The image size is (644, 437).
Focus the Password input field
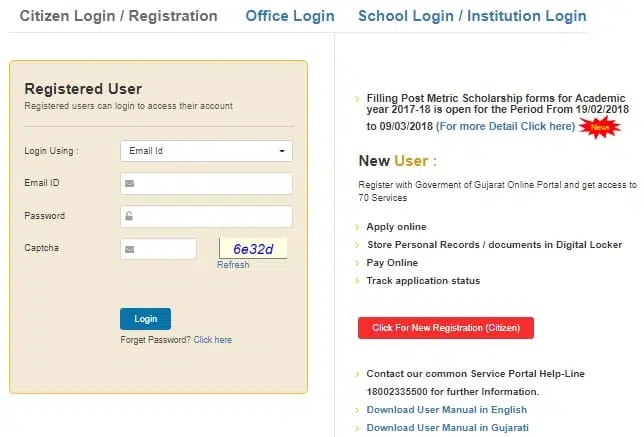pos(206,216)
